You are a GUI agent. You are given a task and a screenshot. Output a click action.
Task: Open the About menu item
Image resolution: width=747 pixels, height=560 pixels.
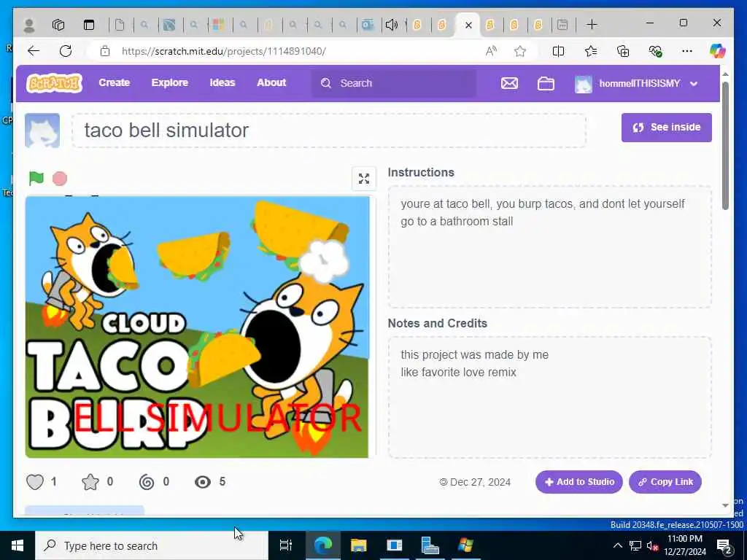[x=271, y=83]
